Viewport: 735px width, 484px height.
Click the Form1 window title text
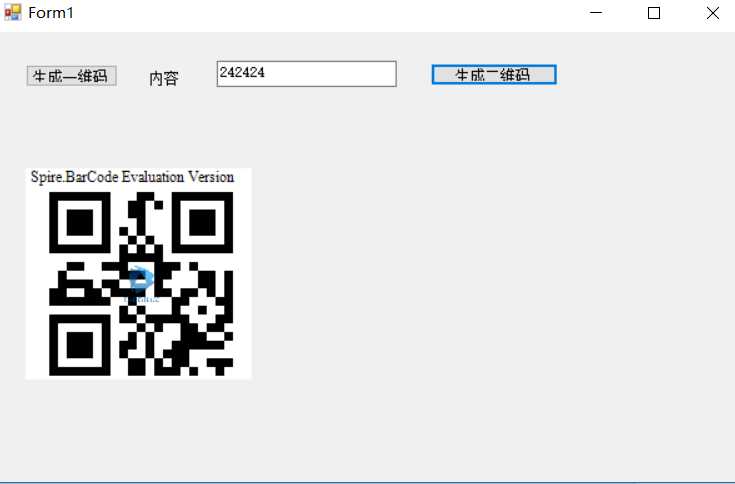click(x=51, y=13)
